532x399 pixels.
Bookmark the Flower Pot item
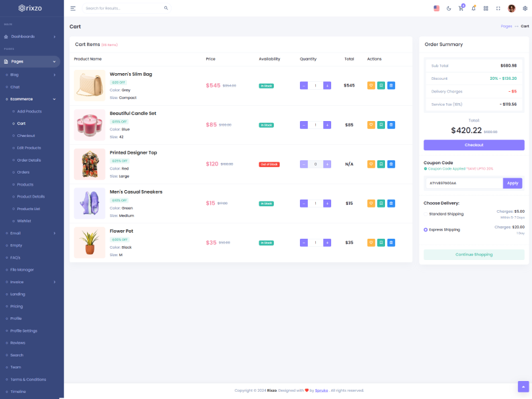tap(381, 243)
